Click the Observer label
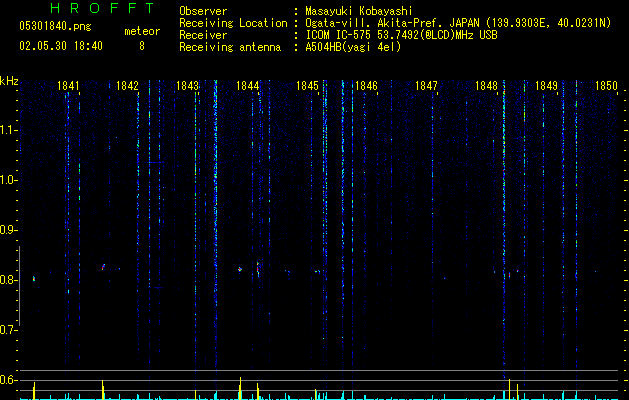This screenshot has width=629, height=400. (x=203, y=11)
